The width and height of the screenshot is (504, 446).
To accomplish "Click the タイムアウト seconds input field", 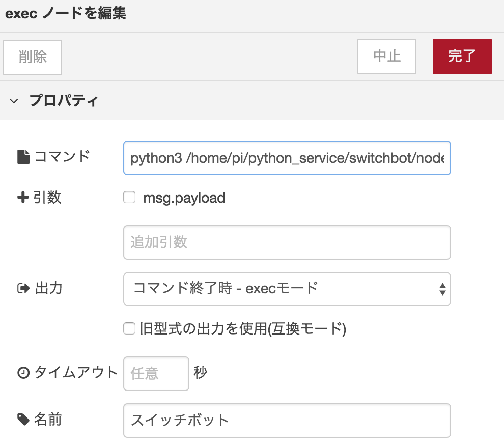I will (x=156, y=374).
